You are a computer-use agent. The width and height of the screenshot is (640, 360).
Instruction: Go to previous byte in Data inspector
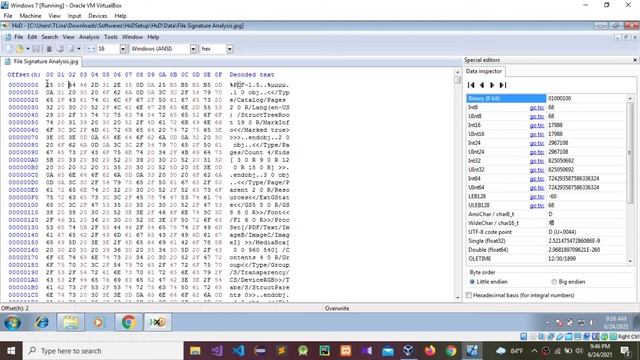click(x=482, y=85)
